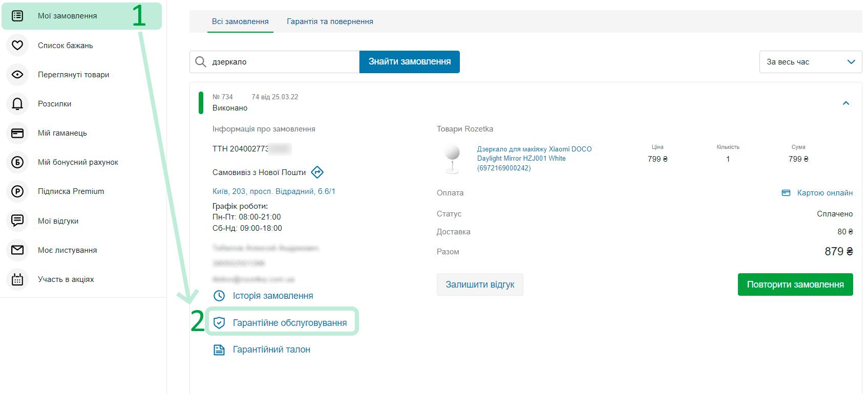Open the Історія замовлення link
868x394 pixels.
(273, 296)
